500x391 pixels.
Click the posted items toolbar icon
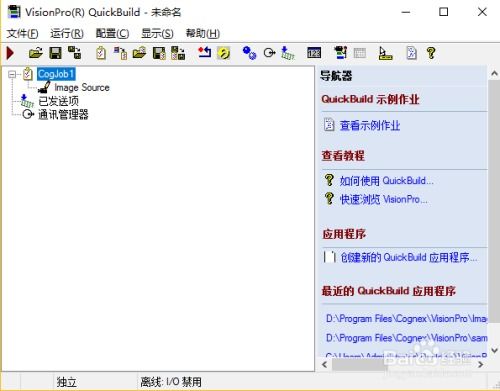pyautogui.click(x=288, y=53)
